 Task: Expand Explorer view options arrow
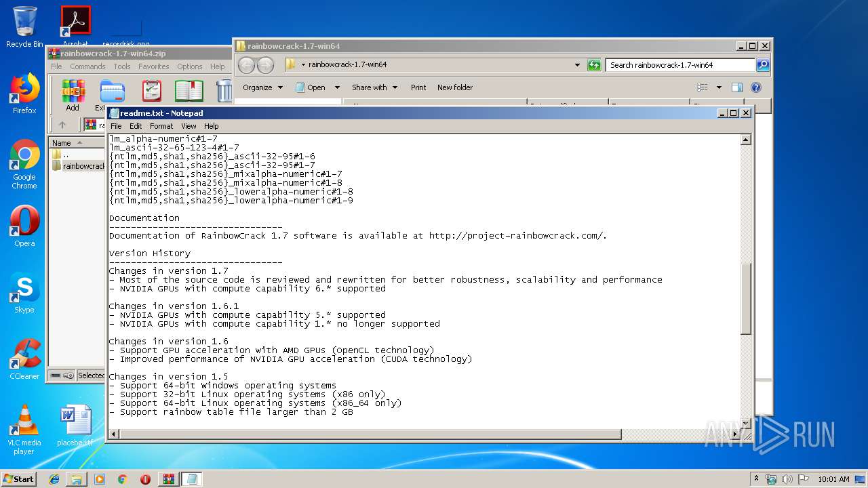pyautogui.click(x=719, y=87)
